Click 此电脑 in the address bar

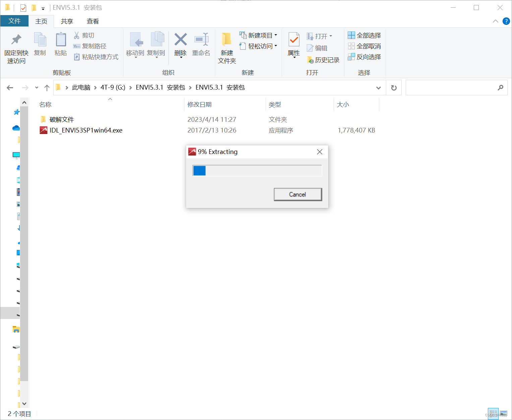(81, 87)
